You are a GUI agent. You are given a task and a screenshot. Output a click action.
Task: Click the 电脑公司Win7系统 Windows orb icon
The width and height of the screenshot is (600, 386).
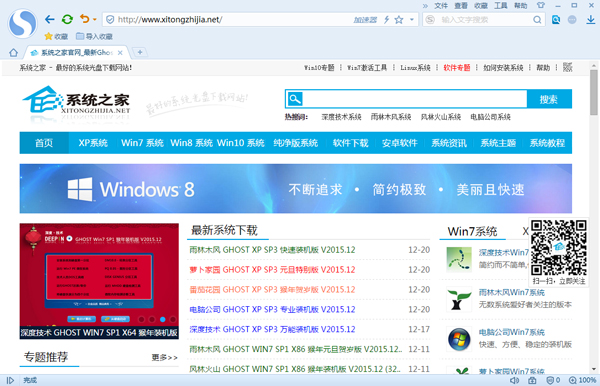459,339
